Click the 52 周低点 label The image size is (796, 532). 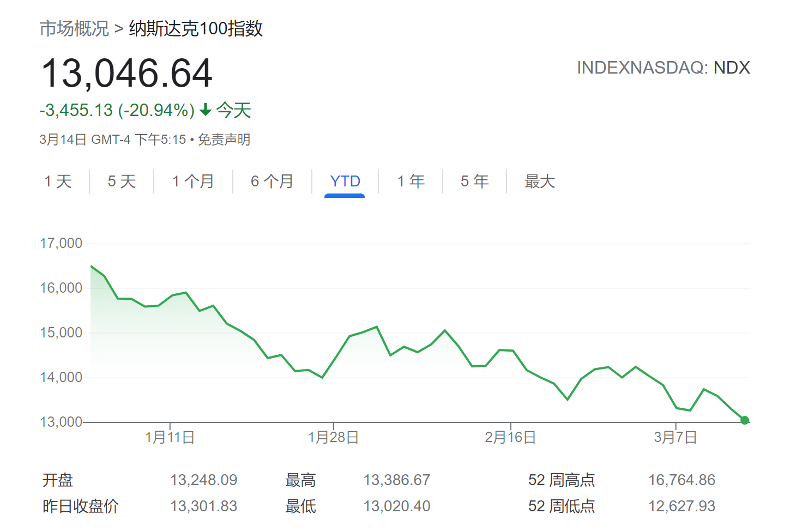(x=562, y=506)
